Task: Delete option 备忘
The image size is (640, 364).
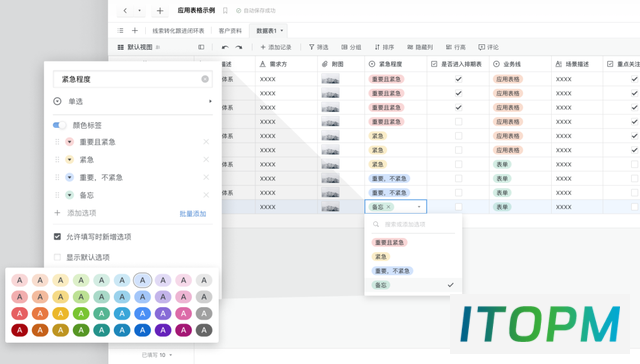Action: [206, 195]
